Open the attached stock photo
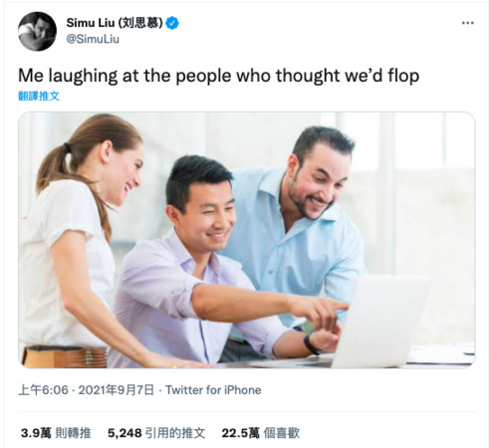Image resolution: width=489 pixels, height=448 pixels. click(x=247, y=240)
